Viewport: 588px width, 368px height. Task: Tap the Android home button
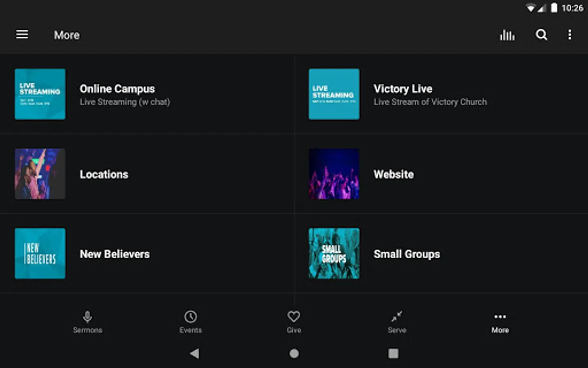[x=294, y=353]
